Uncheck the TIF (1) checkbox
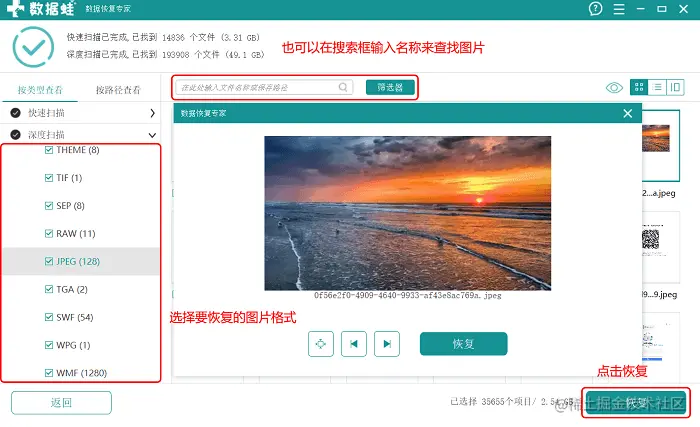 tap(49, 178)
